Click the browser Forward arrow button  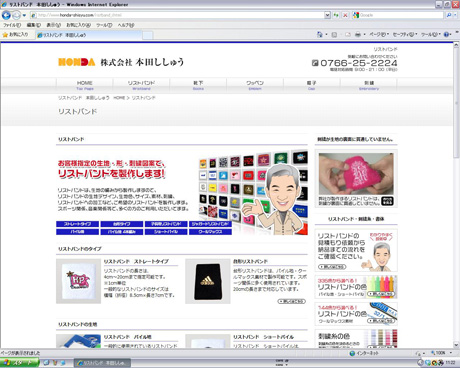16,15
